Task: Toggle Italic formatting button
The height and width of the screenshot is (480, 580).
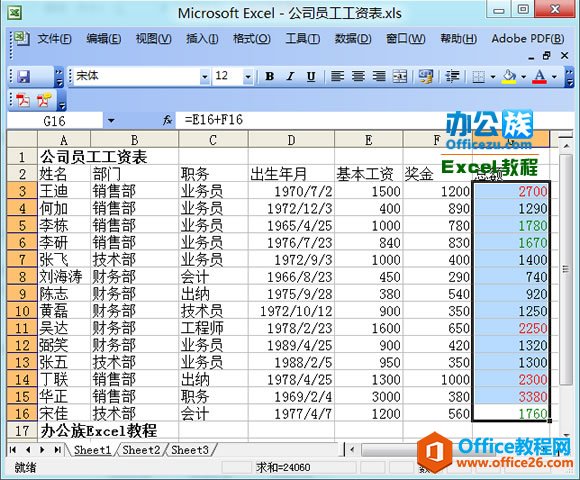Action: [x=290, y=77]
